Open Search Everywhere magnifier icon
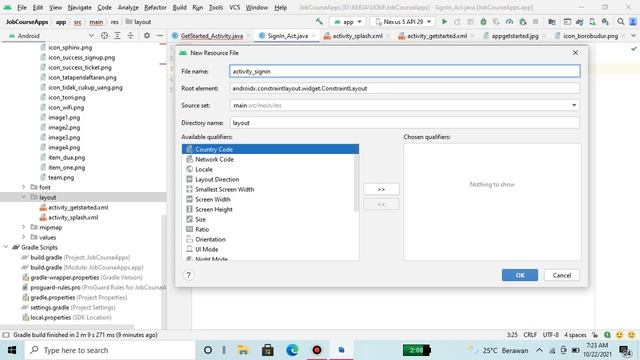Screen dimensions: 640x360 621,22
